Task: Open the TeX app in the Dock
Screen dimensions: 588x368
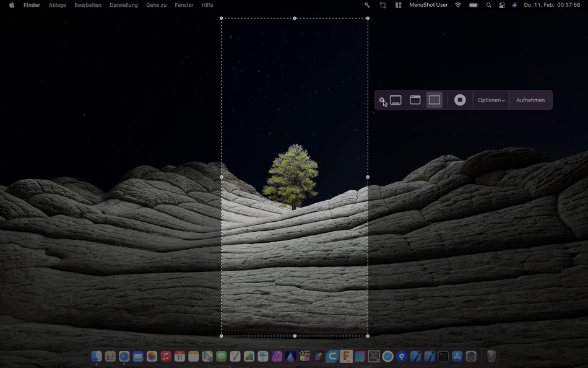Action: click(x=374, y=356)
